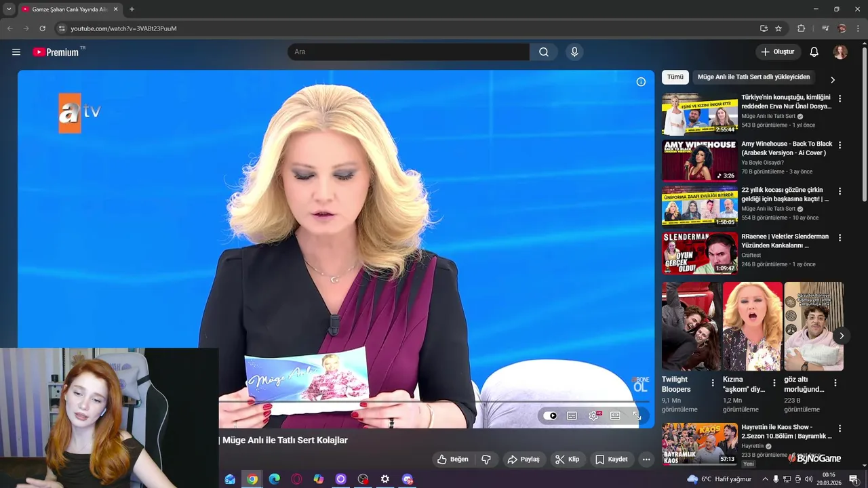Image resolution: width=868 pixels, height=488 pixels.
Task: Open options for '22 yıllık kocası' video
Action: tap(840, 191)
